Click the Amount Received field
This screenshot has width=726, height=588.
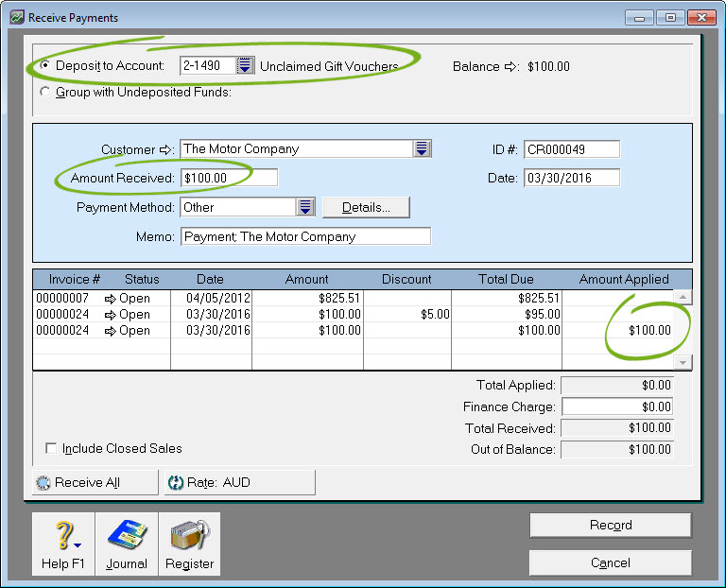coord(229,178)
